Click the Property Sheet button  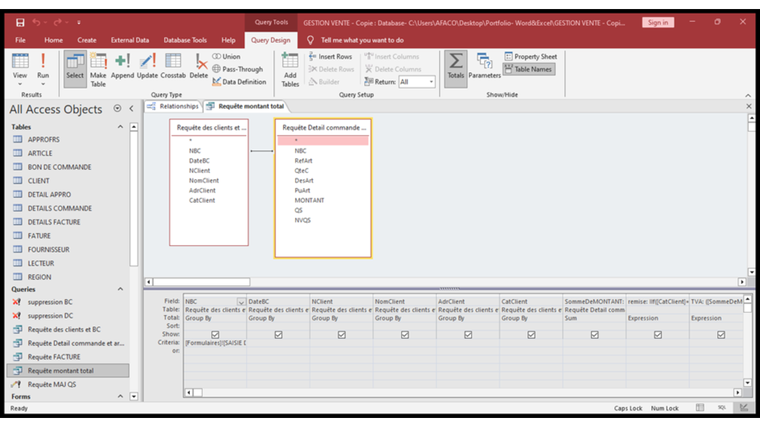[x=530, y=57]
